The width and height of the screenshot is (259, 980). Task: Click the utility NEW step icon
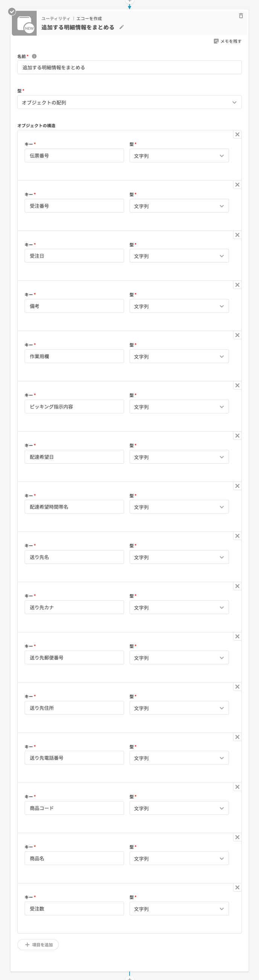click(x=24, y=24)
